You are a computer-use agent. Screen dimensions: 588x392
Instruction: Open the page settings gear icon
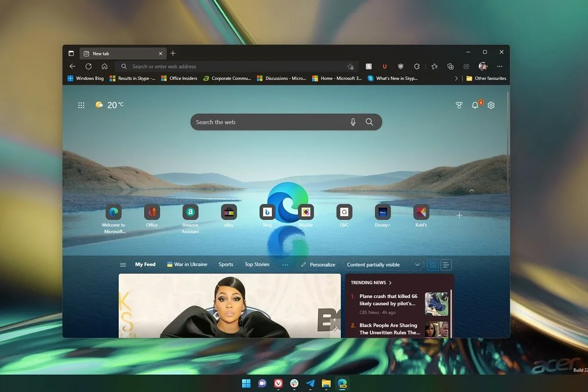pyautogui.click(x=491, y=105)
